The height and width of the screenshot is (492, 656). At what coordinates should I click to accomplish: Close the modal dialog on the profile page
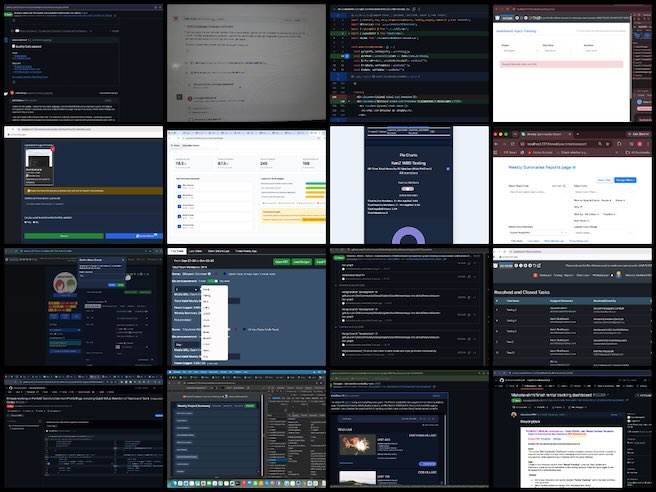[123, 260]
